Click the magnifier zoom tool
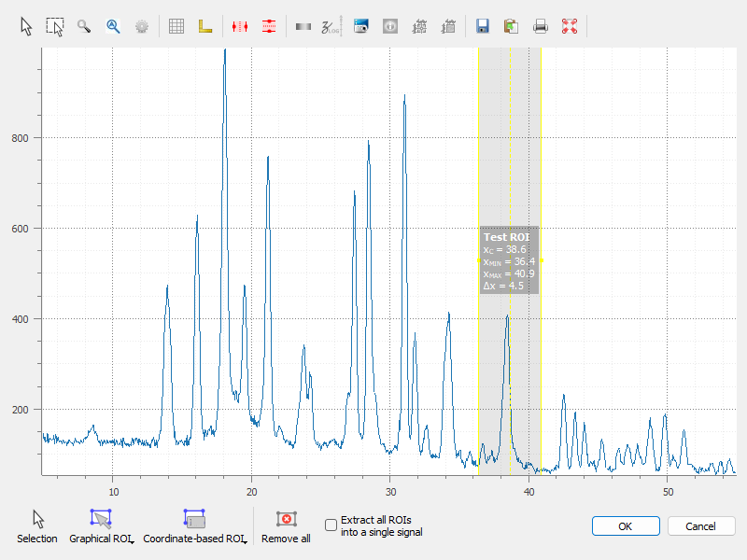Viewport: 747px width, 560px height. [x=84, y=26]
